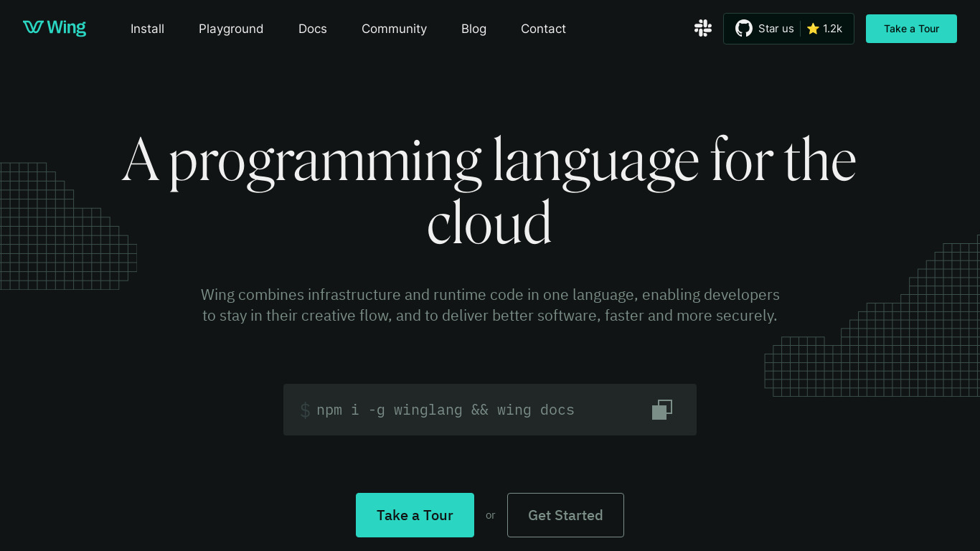
Task: Click the Wing logo in the header
Action: [55, 28]
